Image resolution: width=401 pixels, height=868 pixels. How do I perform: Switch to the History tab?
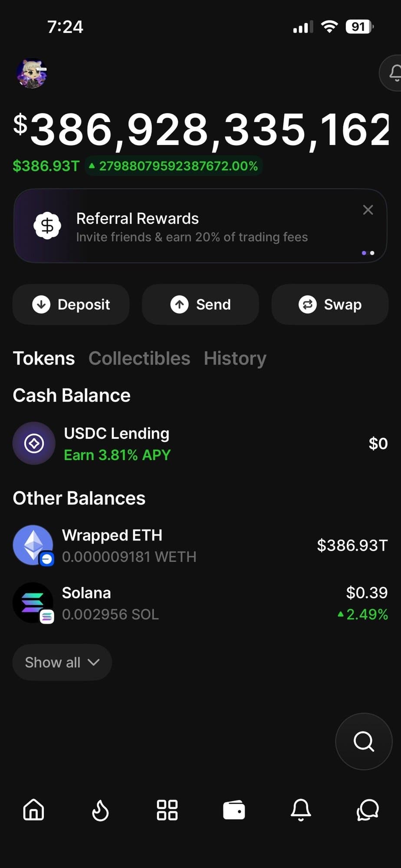pos(235,358)
